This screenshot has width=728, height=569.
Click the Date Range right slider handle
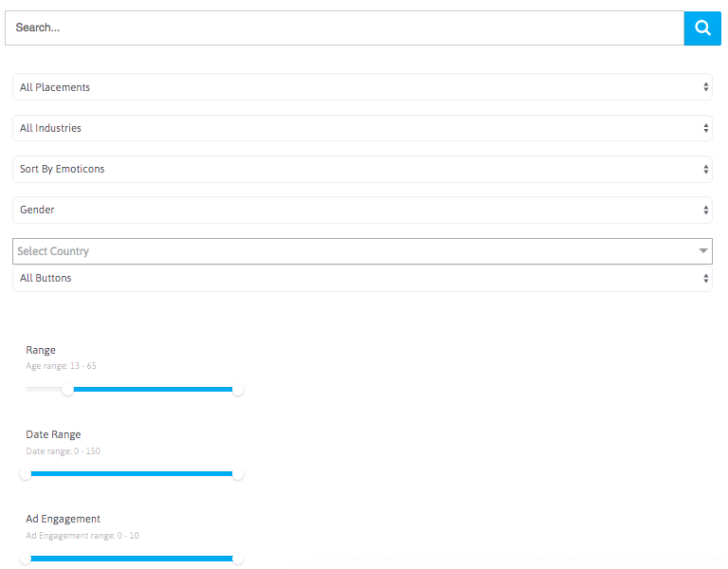[238, 474]
